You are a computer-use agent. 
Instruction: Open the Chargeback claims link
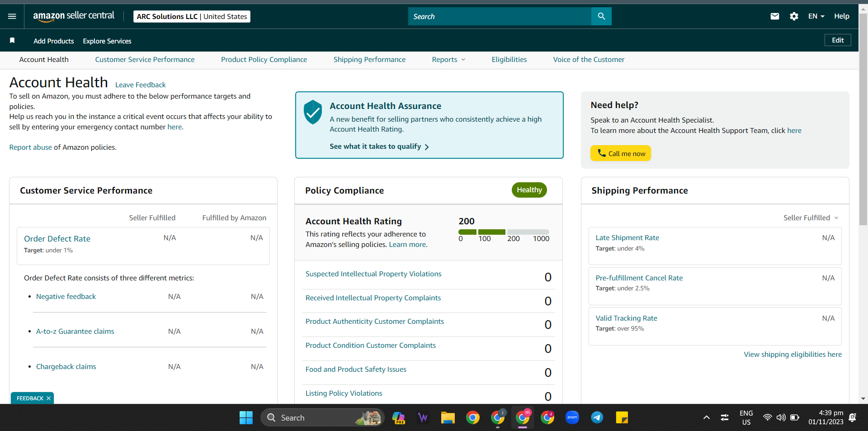[66, 367]
